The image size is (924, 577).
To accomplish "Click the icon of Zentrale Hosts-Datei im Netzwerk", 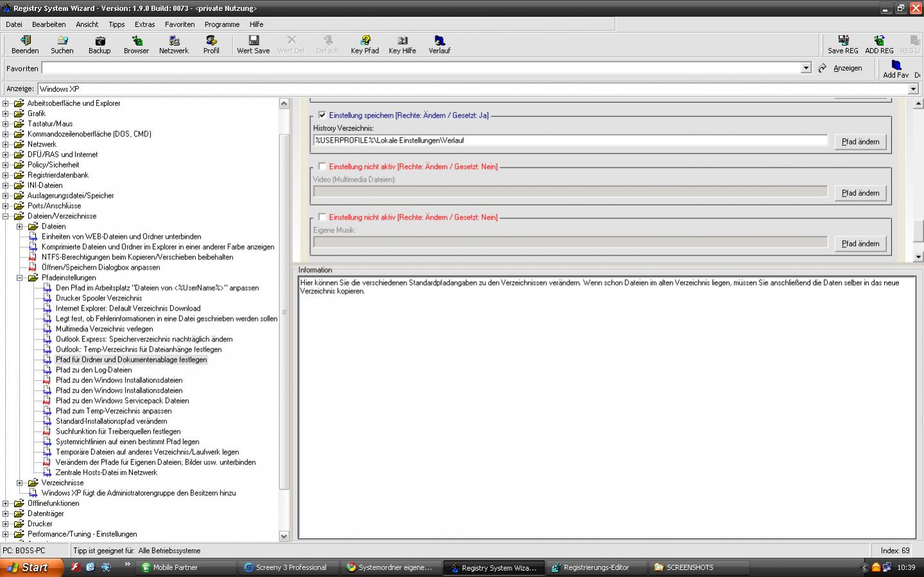I will pos(47,473).
